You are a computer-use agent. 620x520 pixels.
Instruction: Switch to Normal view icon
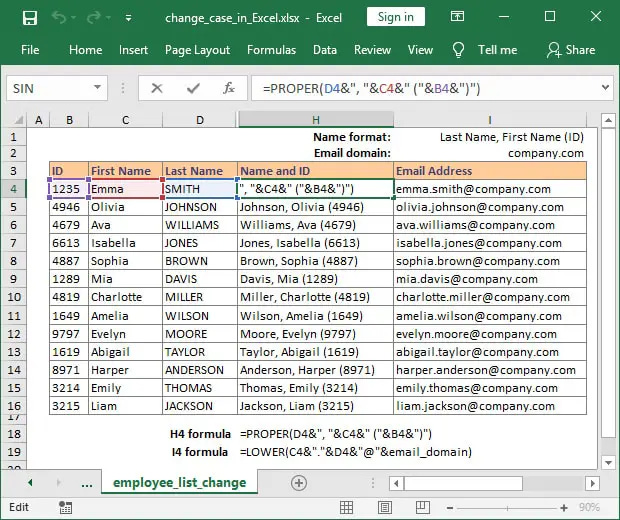346,507
